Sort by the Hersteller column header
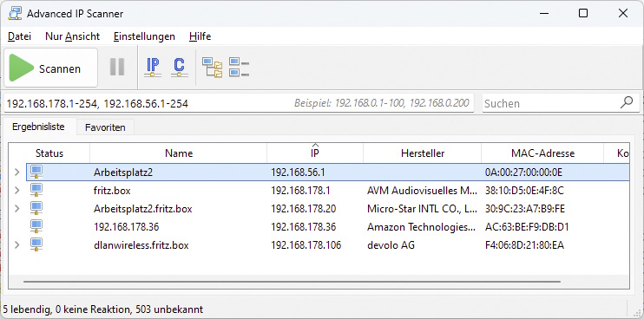This screenshot has width=644, height=319. click(x=423, y=153)
